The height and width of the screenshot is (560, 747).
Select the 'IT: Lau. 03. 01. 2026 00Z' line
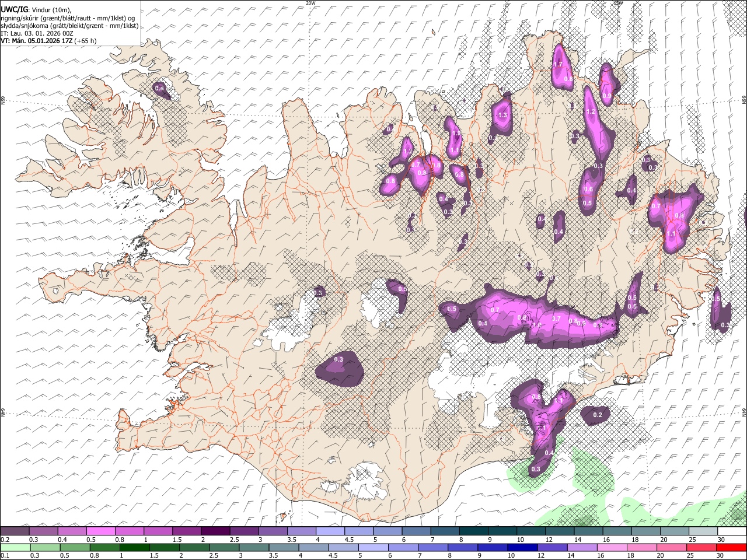[x=37, y=33]
